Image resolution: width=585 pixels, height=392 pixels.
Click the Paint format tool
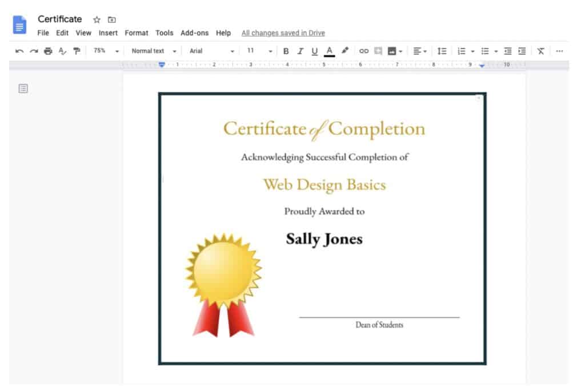point(77,51)
